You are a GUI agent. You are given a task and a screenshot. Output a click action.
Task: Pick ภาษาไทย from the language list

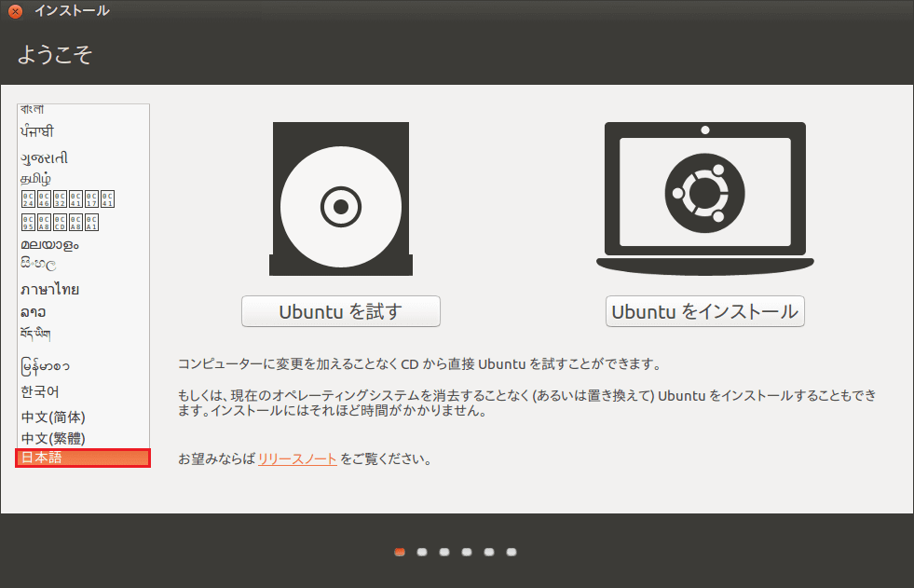[49, 289]
